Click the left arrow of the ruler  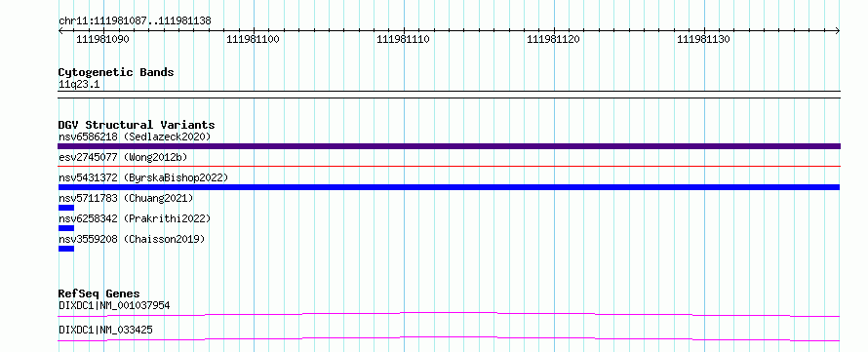pyautogui.click(x=60, y=31)
